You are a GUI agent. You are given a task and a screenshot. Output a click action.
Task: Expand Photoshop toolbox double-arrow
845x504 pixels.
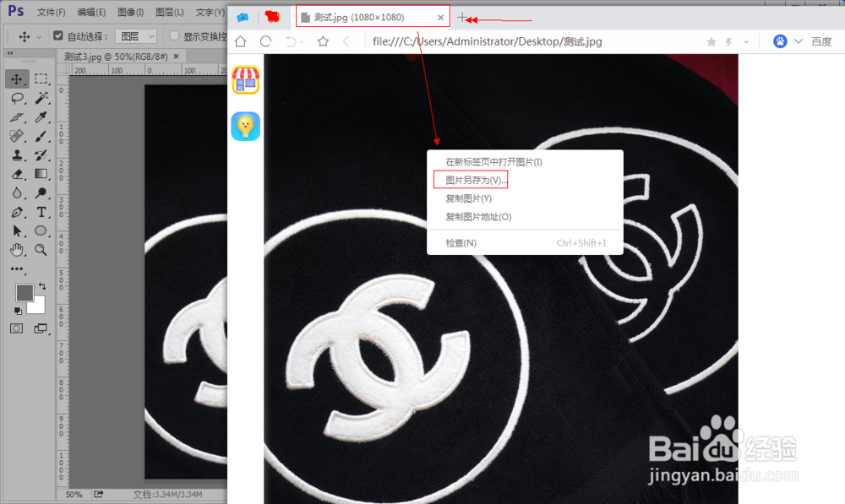pos(9,53)
